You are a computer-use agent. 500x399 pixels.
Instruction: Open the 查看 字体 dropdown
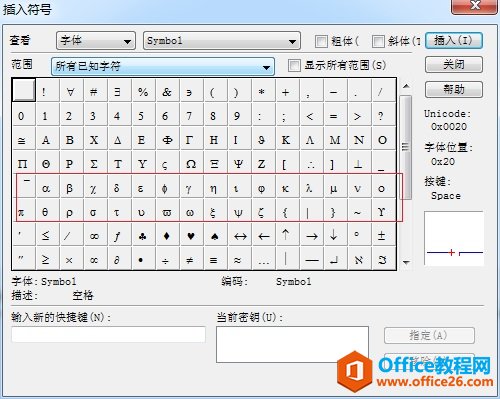[x=96, y=41]
